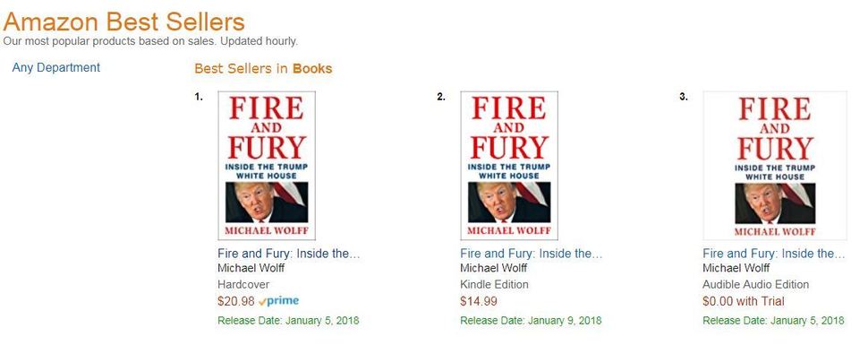Screen dimensions: 868x345
Task: Select the $20.98 hardcover price
Action: pyautogui.click(x=236, y=301)
